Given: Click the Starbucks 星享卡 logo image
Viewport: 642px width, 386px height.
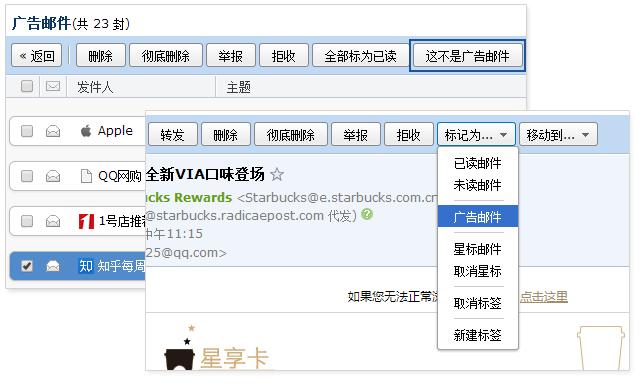Looking at the screenshot, I should click(216, 348).
